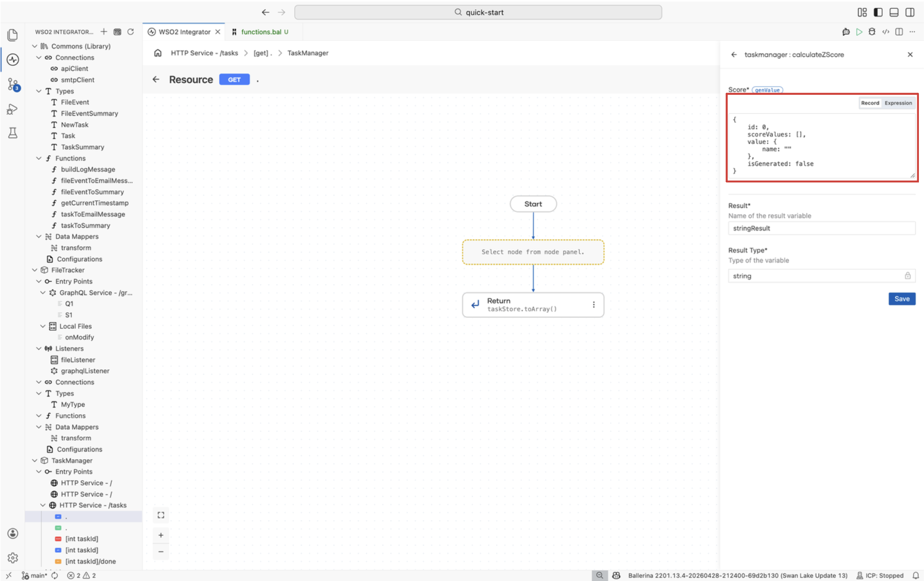The width and height of the screenshot is (924, 581).
Task: Open the WSO2 Integrator activity bar view
Action: 13,60
